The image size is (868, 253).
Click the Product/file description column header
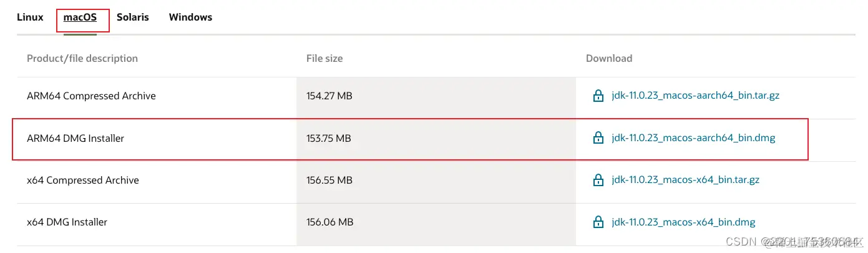tap(82, 58)
